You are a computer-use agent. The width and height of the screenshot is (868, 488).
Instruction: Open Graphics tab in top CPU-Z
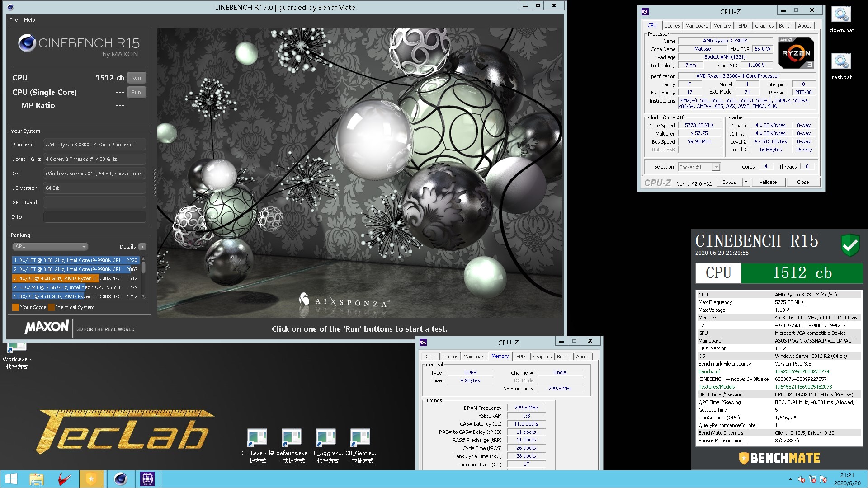point(764,26)
